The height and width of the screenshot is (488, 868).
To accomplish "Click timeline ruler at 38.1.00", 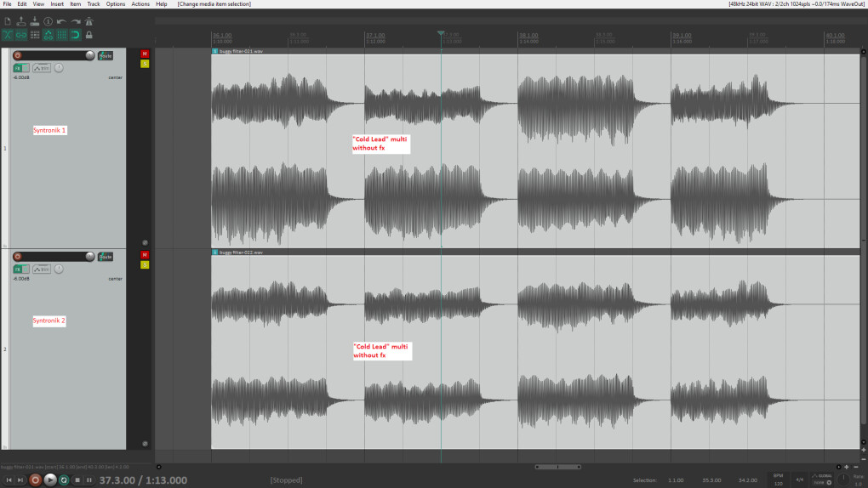I will 528,36.
